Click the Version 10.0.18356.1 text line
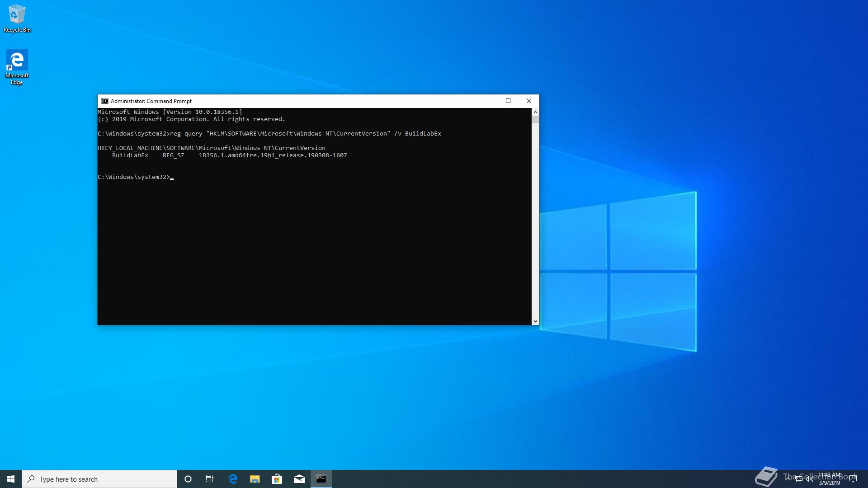The image size is (868, 488). pos(170,112)
